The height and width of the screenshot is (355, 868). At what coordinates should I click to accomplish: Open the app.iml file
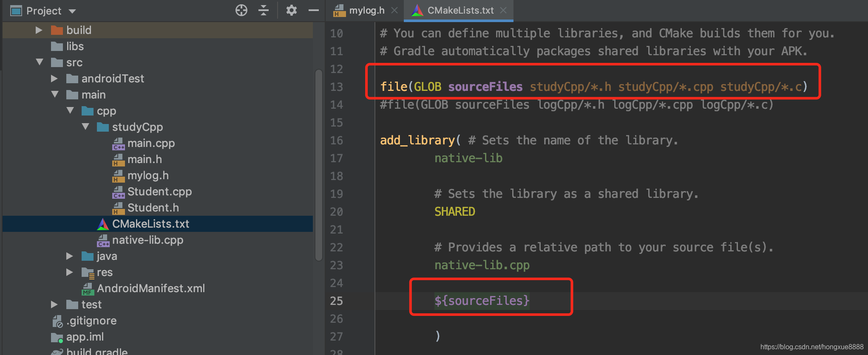tap(158, 337)
